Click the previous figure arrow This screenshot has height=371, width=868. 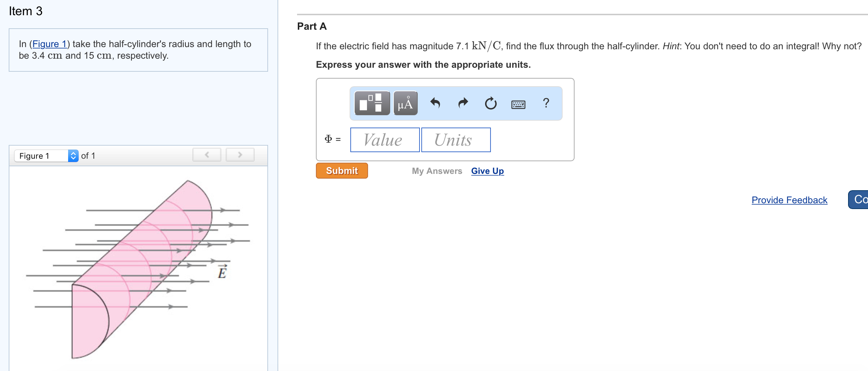click(x=206, y=154)
